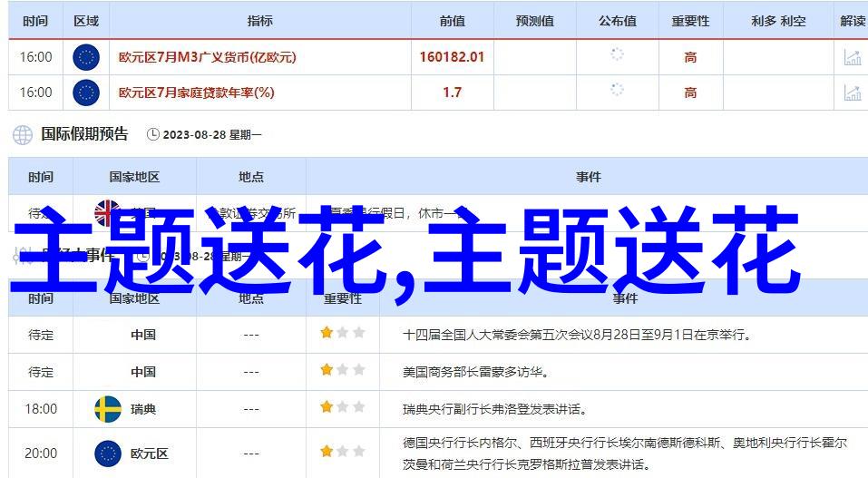Click the UK flag in holiday table
The height and width of the screenshot is (478, 868).
pos(108,213)
